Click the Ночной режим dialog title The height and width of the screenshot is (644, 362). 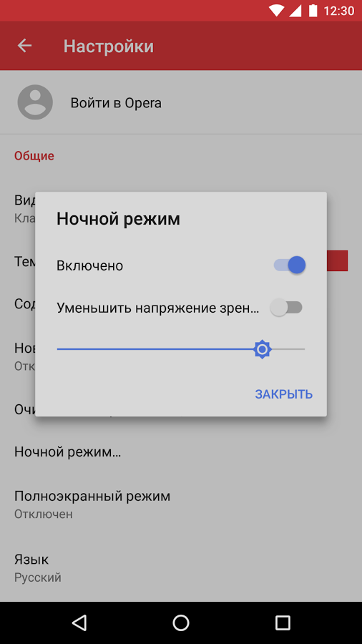[118, 220]
